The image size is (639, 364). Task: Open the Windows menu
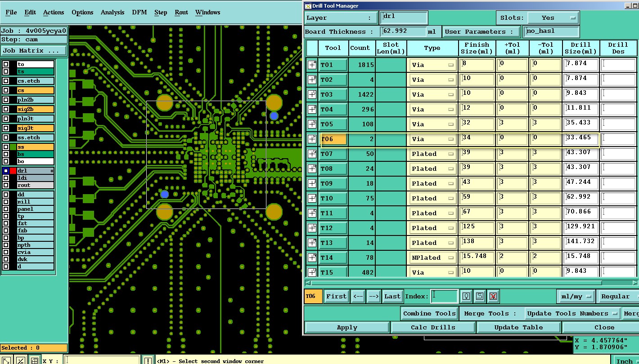208,12
